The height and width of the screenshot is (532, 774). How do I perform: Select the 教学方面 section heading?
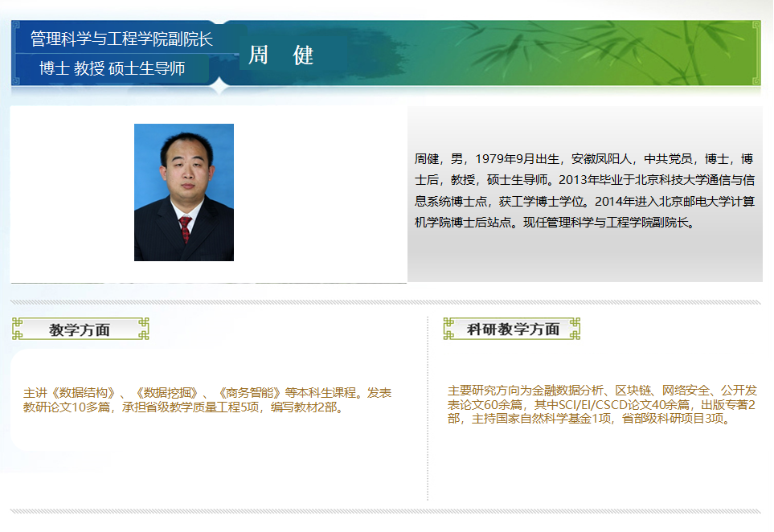click(80, 329)
